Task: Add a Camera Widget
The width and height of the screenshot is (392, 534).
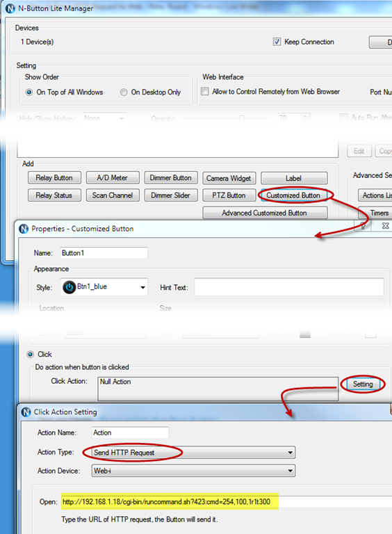Action: pyautogui.click(x=229, y=178)
